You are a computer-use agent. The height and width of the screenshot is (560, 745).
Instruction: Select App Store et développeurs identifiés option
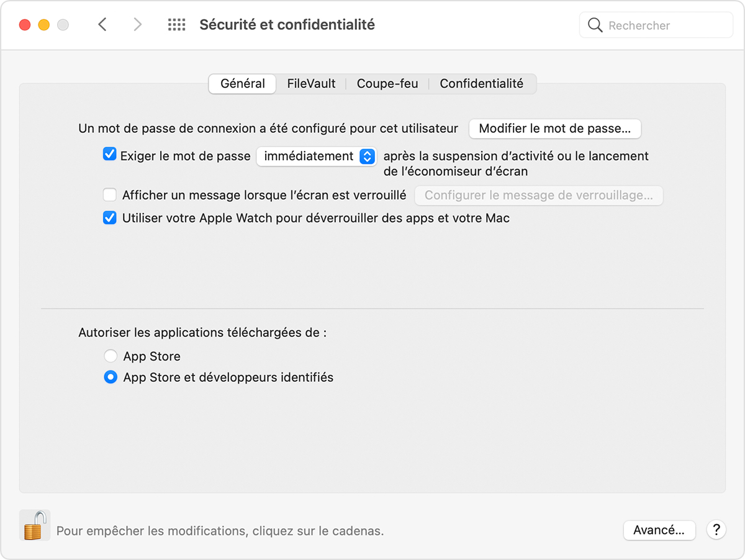[x=111, y=377]
